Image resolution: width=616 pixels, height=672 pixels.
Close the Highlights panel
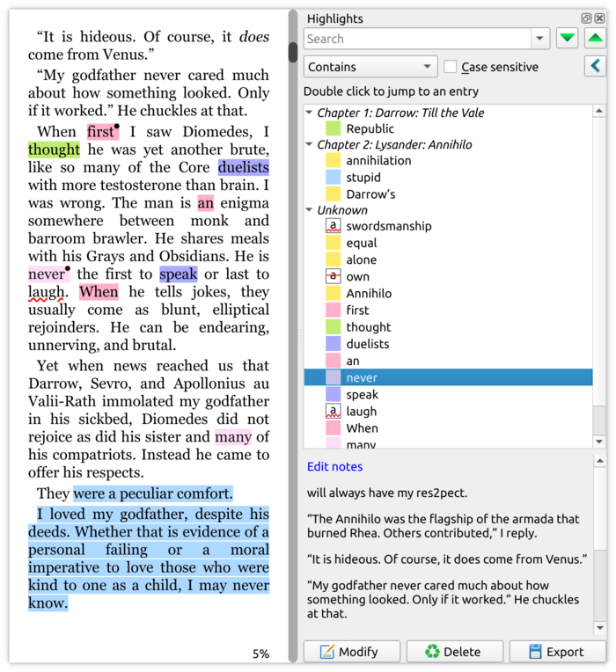[599, 18]
